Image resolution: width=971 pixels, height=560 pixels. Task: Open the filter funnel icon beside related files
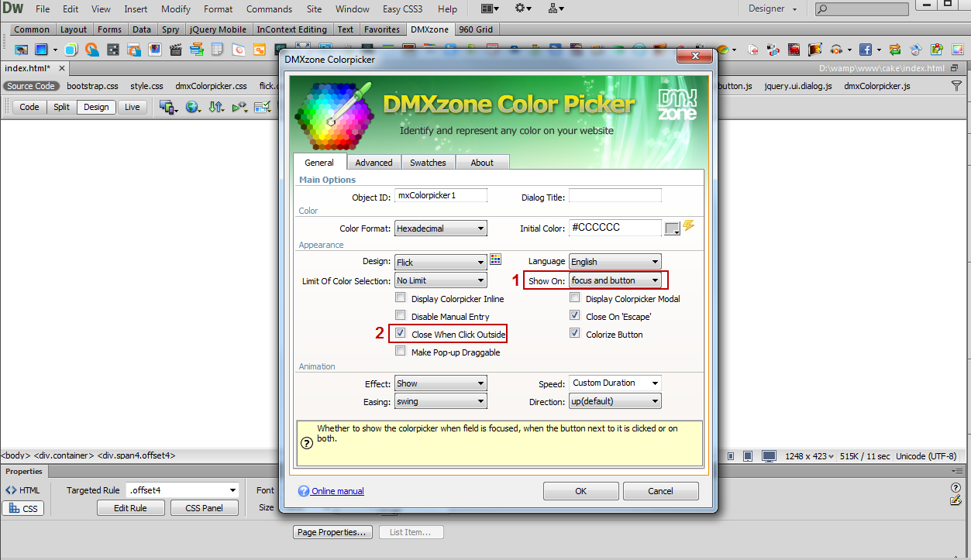click(x=956, y=86)
